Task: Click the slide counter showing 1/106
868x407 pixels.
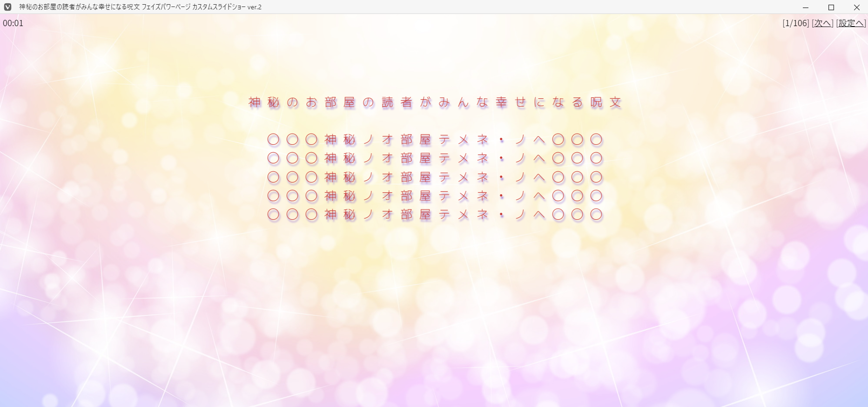Action: [795, 23]
